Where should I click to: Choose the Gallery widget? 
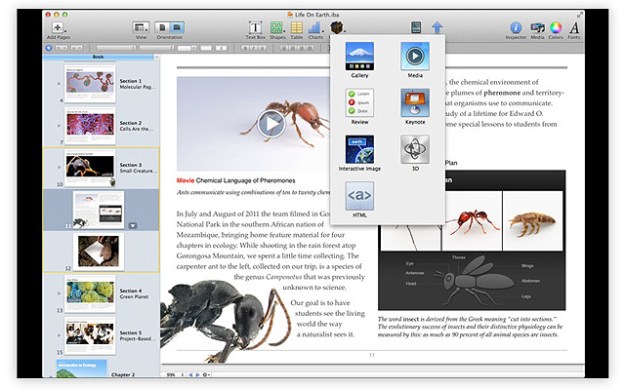[x=360, y=60]
